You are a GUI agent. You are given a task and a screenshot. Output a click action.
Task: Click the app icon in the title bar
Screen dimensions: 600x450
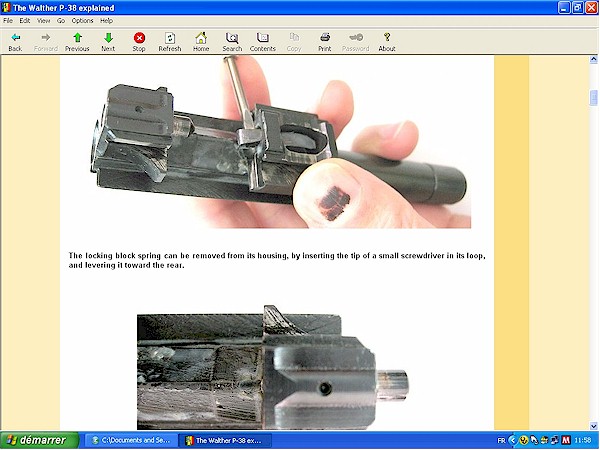click(7, 8)
